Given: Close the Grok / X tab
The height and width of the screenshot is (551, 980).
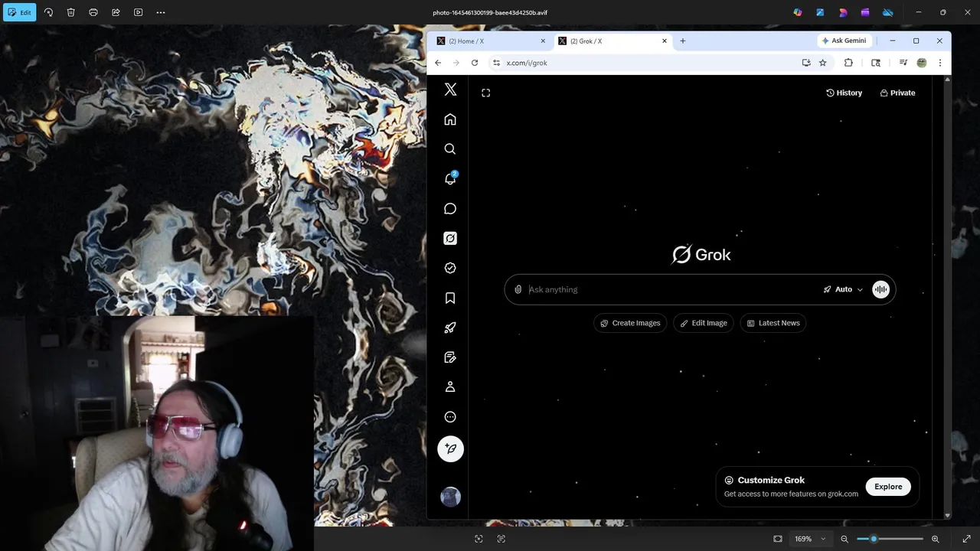Looking at the screenshot, I should pyautogui.click(x=665, y=41).
